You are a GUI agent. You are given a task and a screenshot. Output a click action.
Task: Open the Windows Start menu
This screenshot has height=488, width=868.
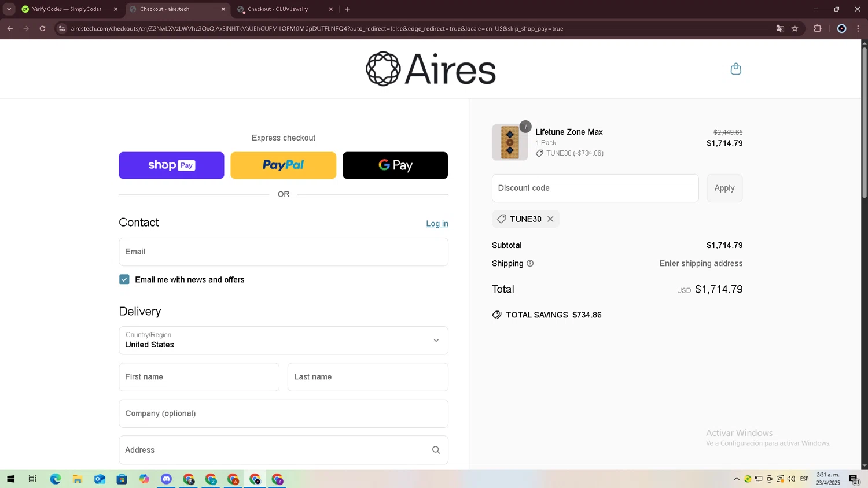coord(10,479)
